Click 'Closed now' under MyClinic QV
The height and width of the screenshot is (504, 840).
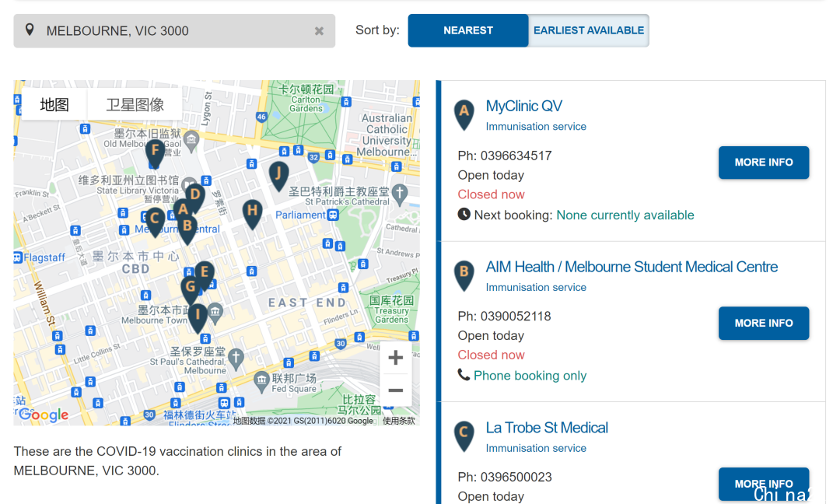(491, 194)
